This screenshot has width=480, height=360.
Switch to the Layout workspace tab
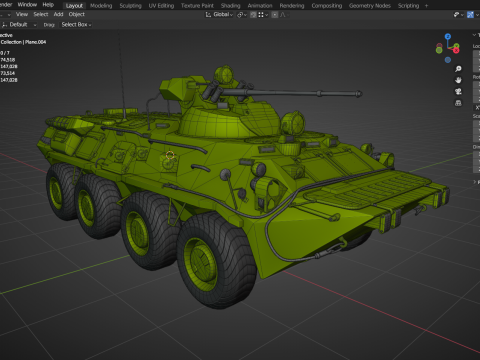tap(74, 6)
